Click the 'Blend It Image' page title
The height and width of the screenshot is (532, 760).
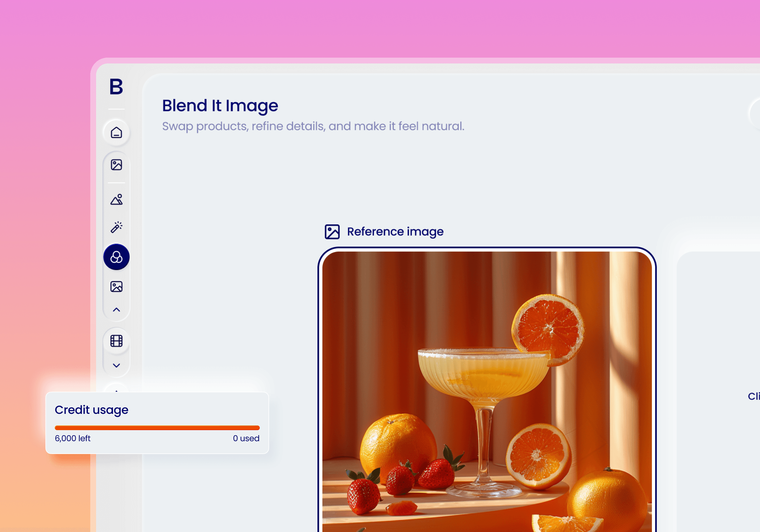click(220, 106)
